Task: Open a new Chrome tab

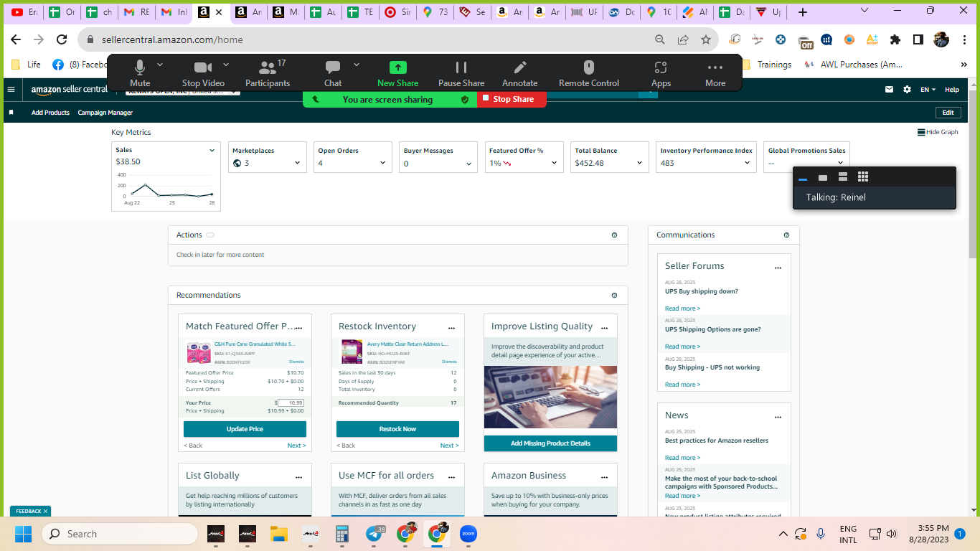Action: 803,12
